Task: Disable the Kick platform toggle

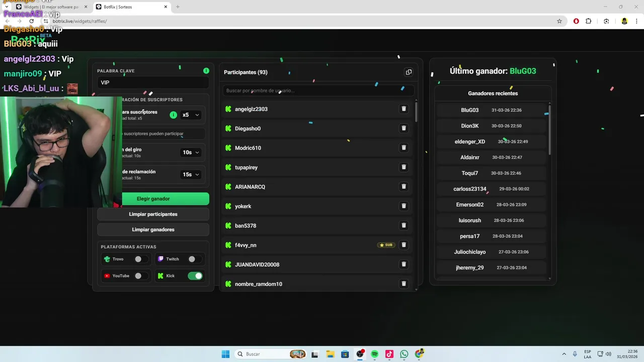Action: [x=195, y=276]
